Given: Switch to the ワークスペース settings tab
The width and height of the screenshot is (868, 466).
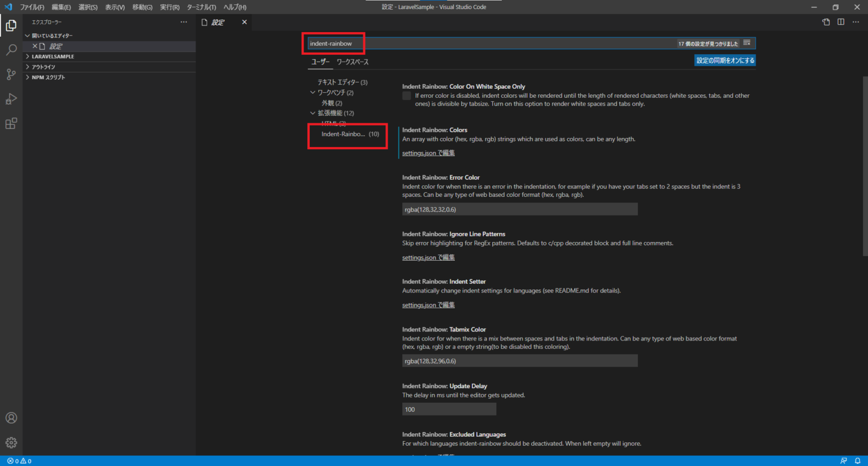Looking at the screenshot, I should click(x=352, y=62).
